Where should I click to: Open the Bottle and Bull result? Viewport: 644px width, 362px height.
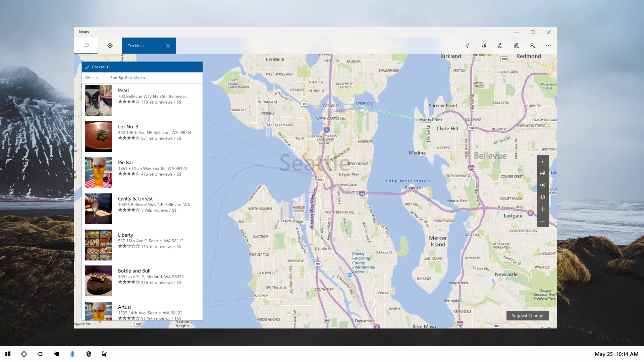(x=142, y=281)
